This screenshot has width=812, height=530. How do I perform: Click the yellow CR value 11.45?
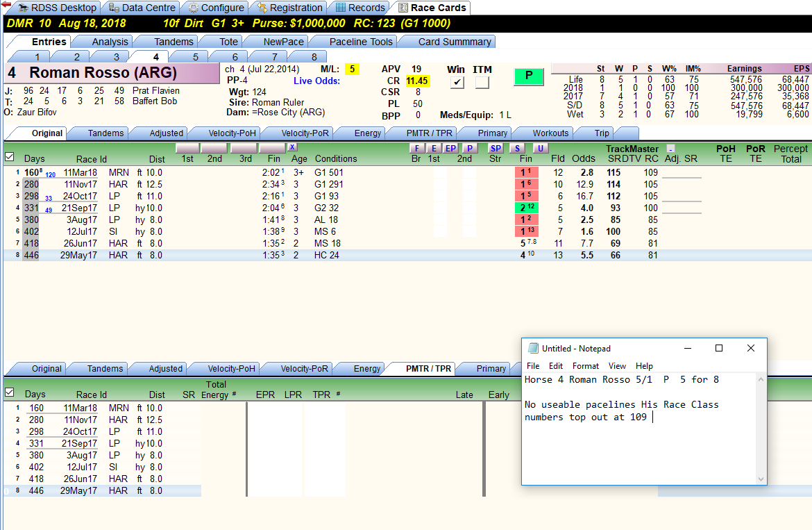click(x=417, y=81)
